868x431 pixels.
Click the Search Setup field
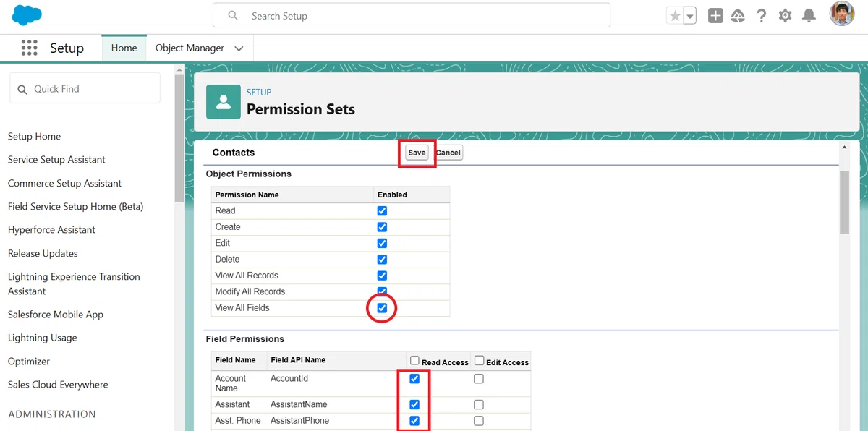(412, 15)
